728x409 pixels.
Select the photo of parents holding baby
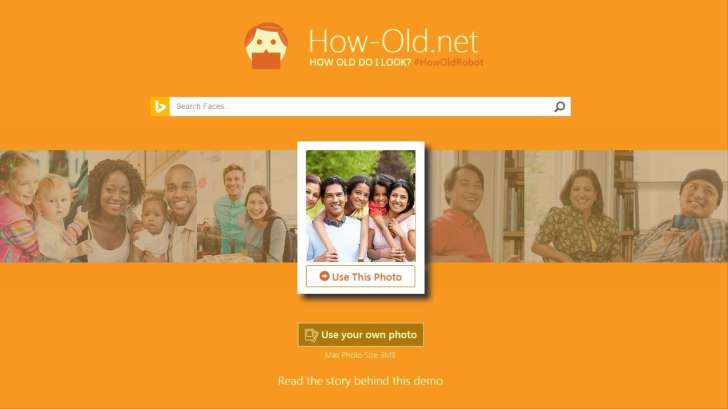click(142, 206)
